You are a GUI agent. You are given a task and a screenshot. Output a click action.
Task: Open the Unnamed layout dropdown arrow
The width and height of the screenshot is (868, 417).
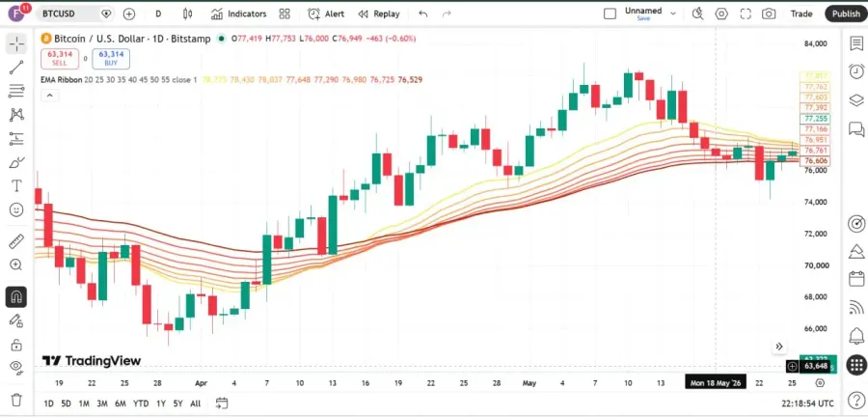pos(673,14)
